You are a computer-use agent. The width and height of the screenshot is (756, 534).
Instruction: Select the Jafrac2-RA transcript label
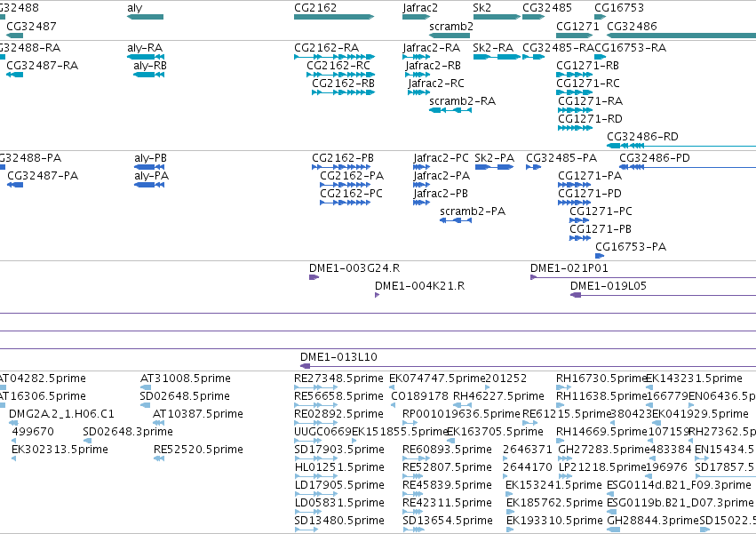432,48
